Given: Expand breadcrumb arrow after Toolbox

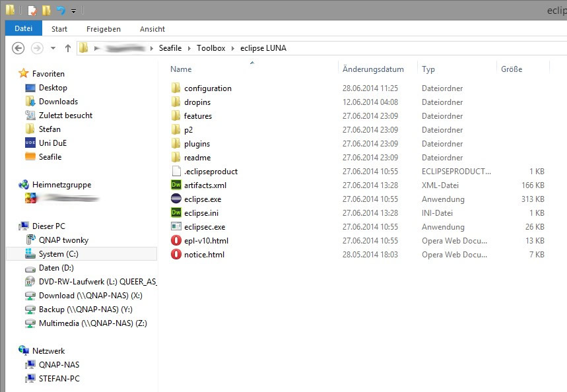Looking at the screenshot, I should pyautogui.click(x=232, y=48).
